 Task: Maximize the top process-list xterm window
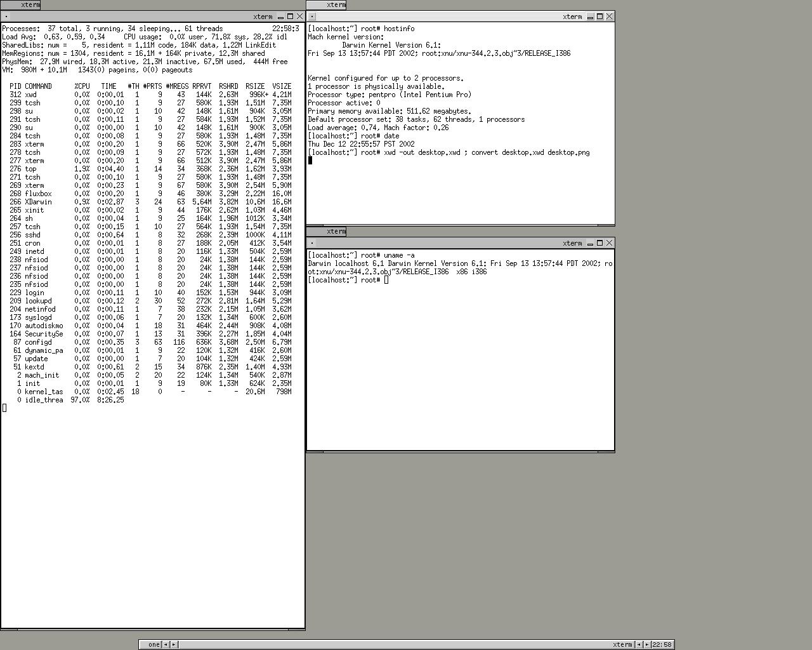(290, 17)
